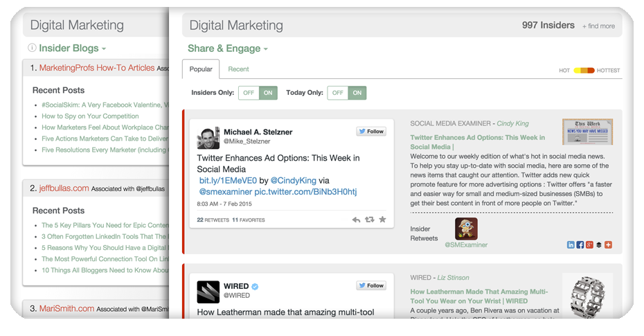Switch Today Only to ON
Screen dimensions: 644x336
point(357,93)
